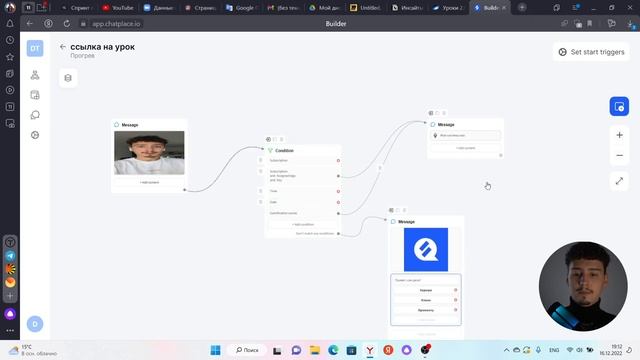Open favorites star in browser side panel
Viewport: 640px width, 360px height.
click(10, 57)
